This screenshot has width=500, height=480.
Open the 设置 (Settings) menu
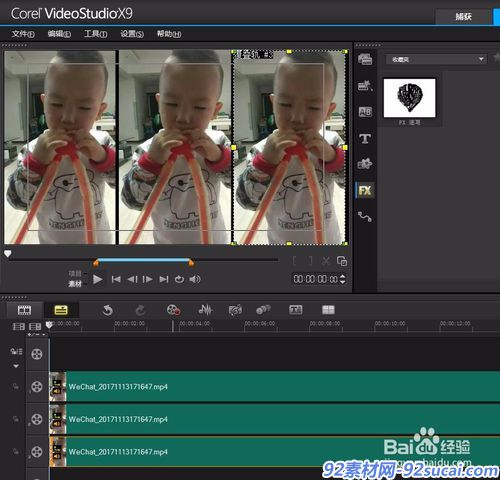point(132,34)
